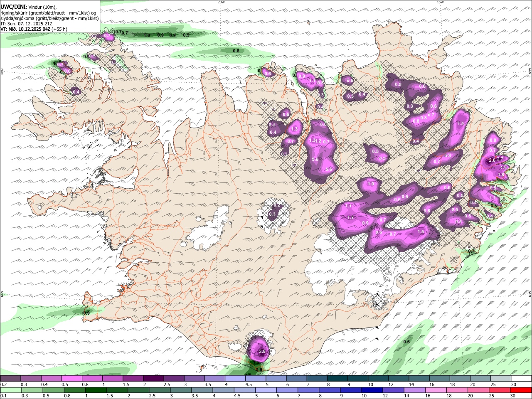The width and height of the screenshot is (532, 399).
Task: Select the initial time line 'IT: Sun. 07. 12. 2025 21Z'
Action: pos(26,24)
